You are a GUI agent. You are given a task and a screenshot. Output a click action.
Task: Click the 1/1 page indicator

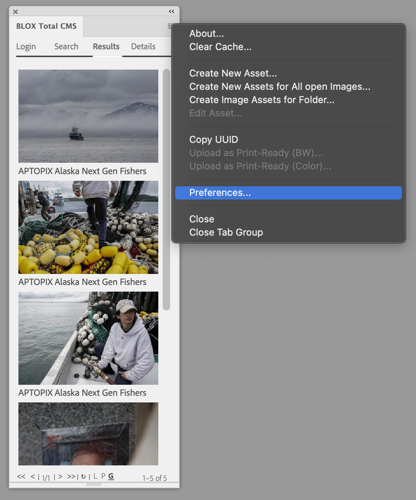tap(46, 478)
